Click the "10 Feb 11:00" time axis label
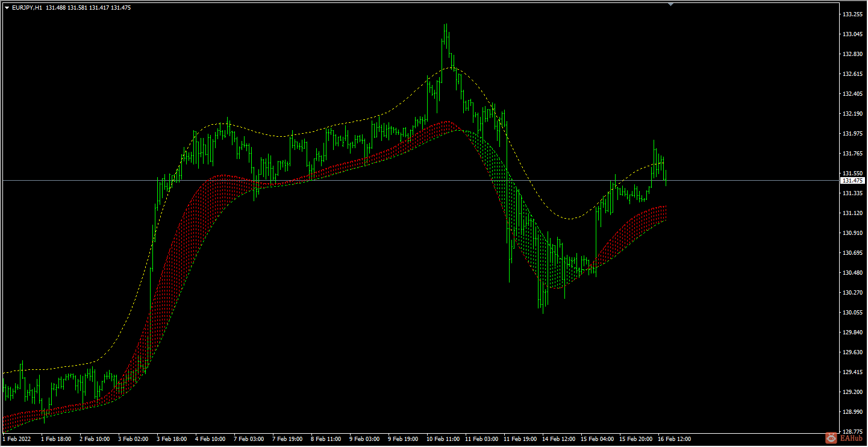868x447 pixels. (443, 439)
